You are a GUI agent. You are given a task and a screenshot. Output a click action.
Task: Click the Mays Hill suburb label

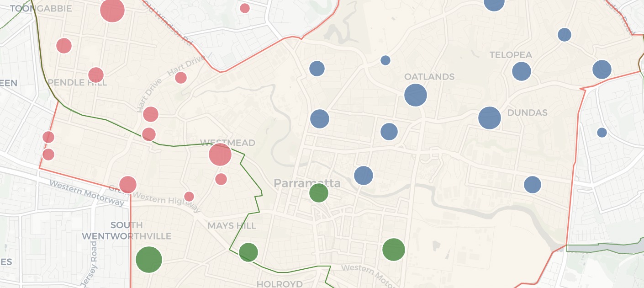point(232,226)
